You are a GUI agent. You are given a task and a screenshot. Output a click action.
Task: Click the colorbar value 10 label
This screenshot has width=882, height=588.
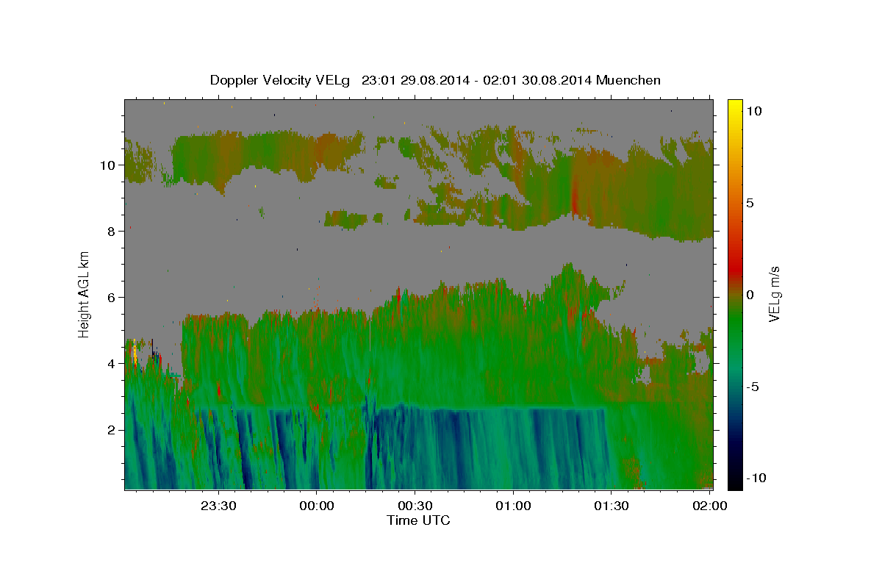(x=754, y=111)
